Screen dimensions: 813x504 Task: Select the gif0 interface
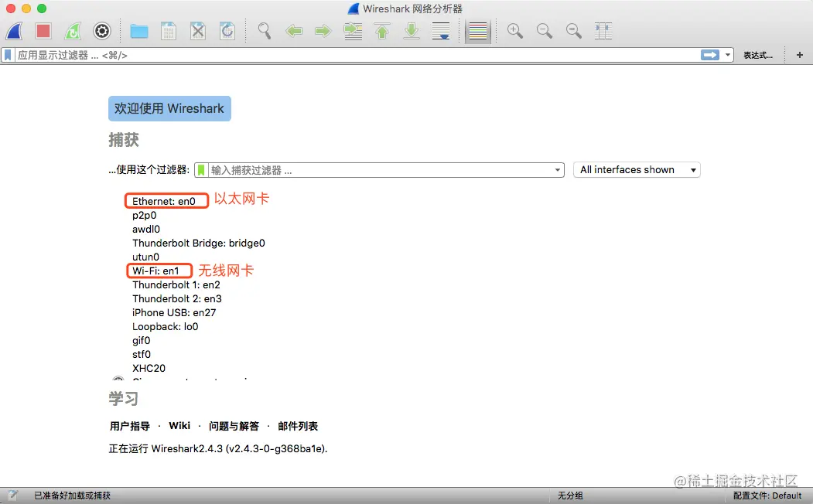pos(141,341)
